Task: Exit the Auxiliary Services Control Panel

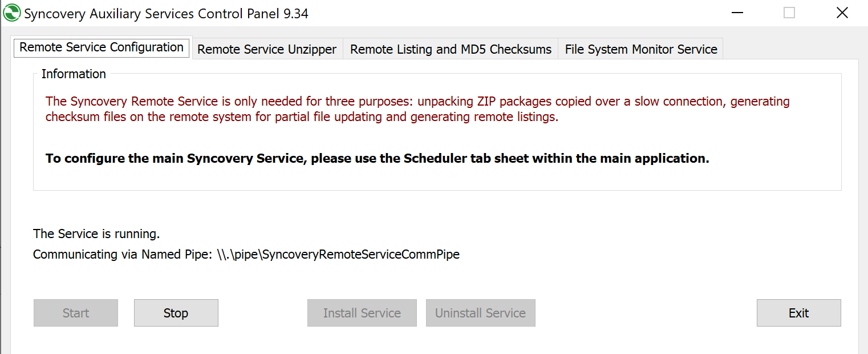Action: [798, 313]
